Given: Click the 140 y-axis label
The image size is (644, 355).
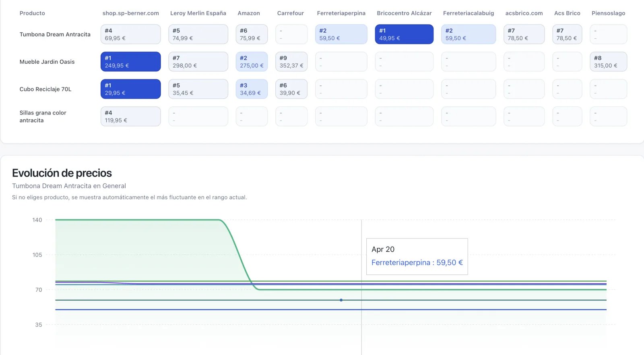Looking at the screenshot, I should [x=37, y=220].
